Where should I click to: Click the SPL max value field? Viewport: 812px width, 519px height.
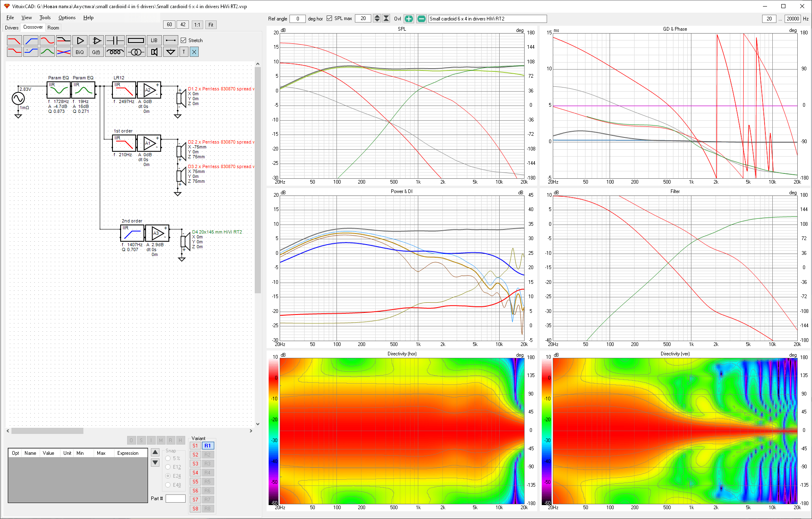(x=363, y=19)
